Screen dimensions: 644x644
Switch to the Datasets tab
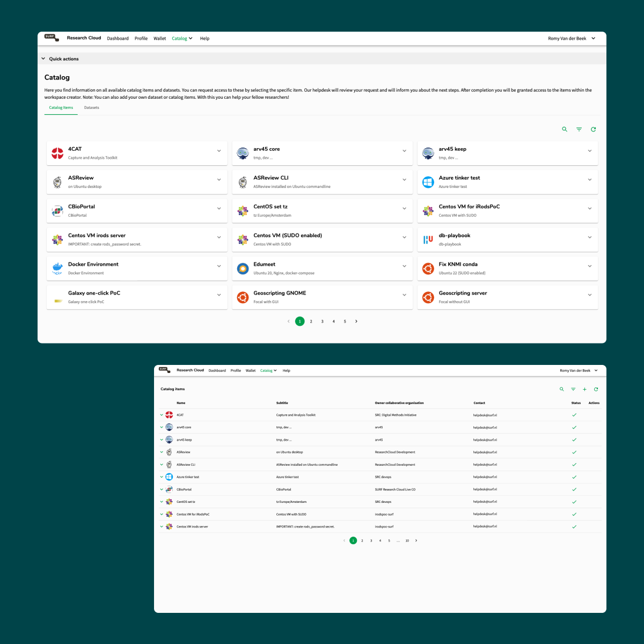[x=92, y=108]
